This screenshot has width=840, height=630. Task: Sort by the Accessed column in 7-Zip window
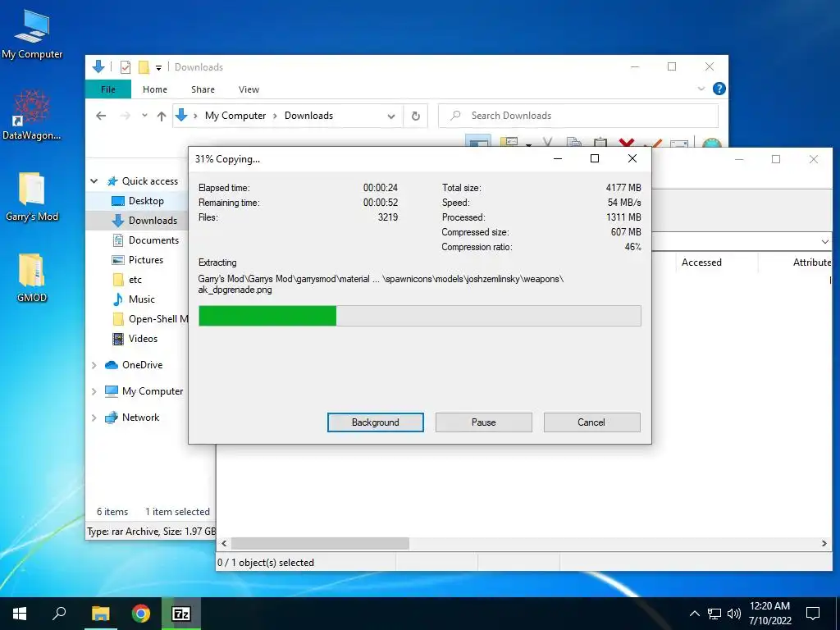702,262
